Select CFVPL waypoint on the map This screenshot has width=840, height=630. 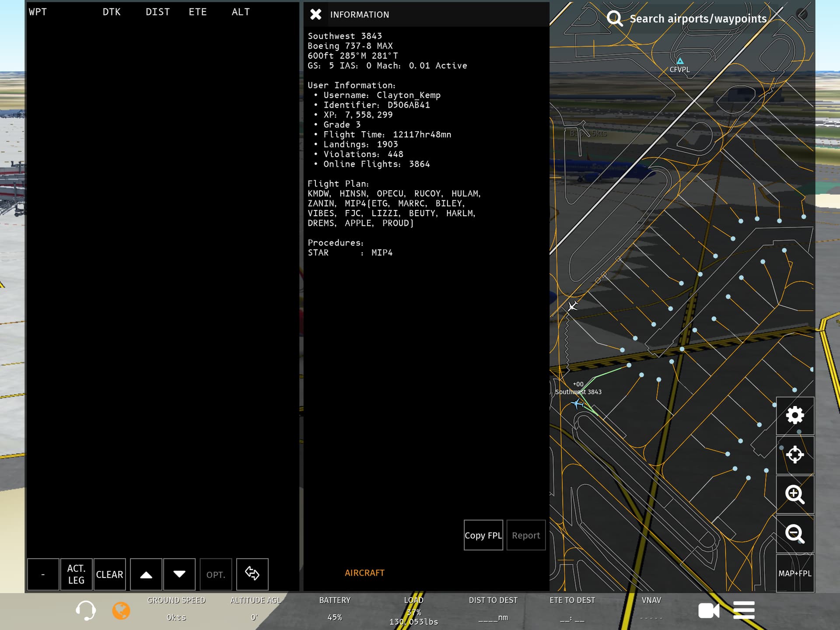[x=680, y=62]
